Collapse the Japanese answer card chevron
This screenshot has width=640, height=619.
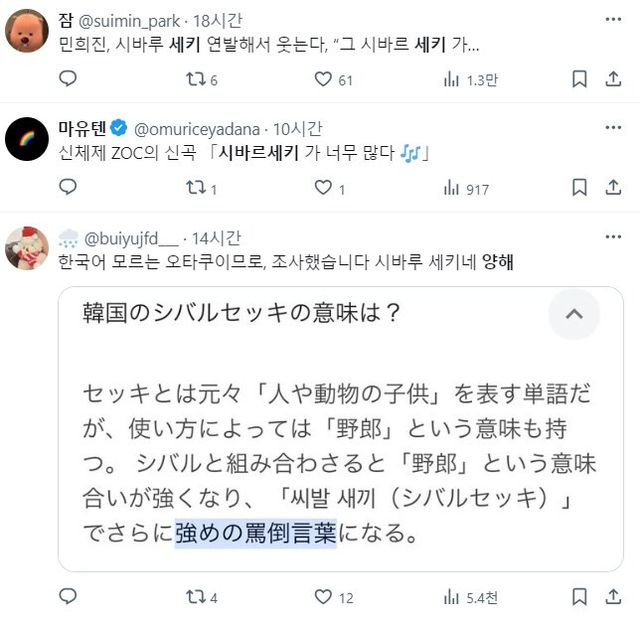tap(574, 314)
